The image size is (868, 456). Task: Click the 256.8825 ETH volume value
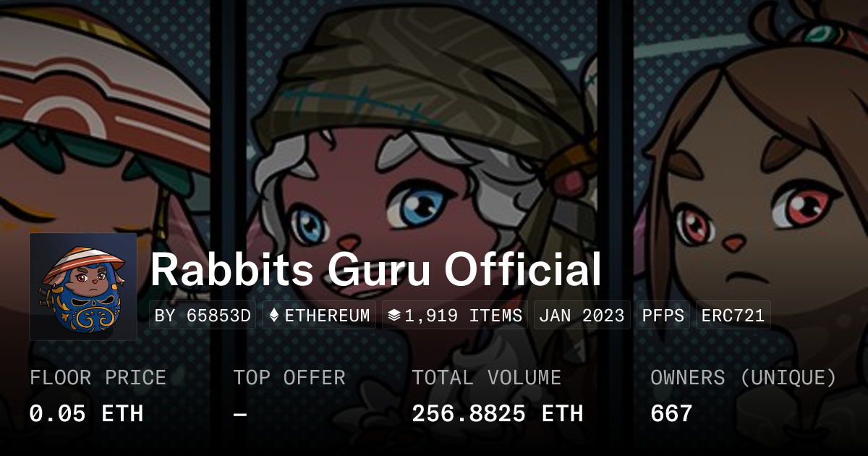(x=498, y=414)
